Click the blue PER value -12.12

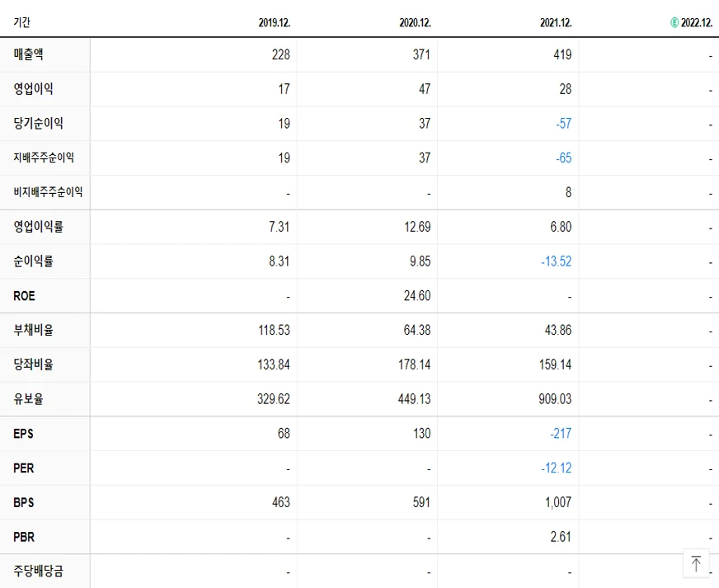557,468
